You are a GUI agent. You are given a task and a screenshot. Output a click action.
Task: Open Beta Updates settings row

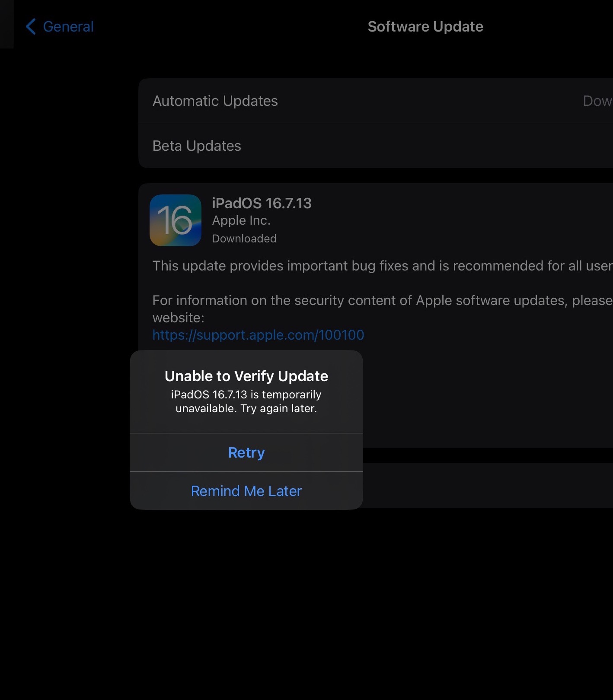376,146
